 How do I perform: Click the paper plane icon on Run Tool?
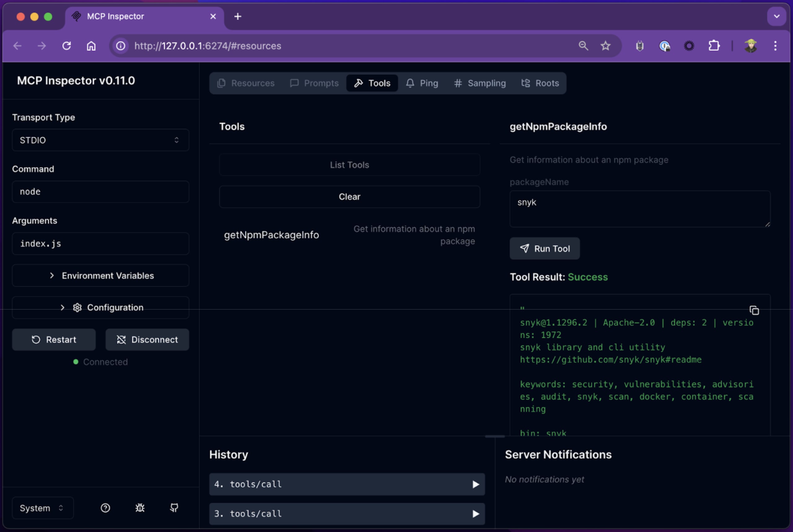[x=524, y=248]
